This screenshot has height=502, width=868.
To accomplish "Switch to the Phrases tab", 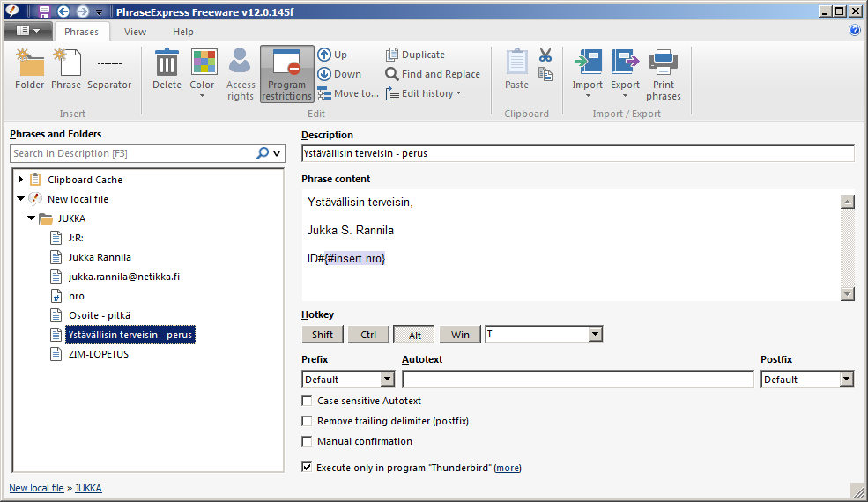I will pos(81,32).
